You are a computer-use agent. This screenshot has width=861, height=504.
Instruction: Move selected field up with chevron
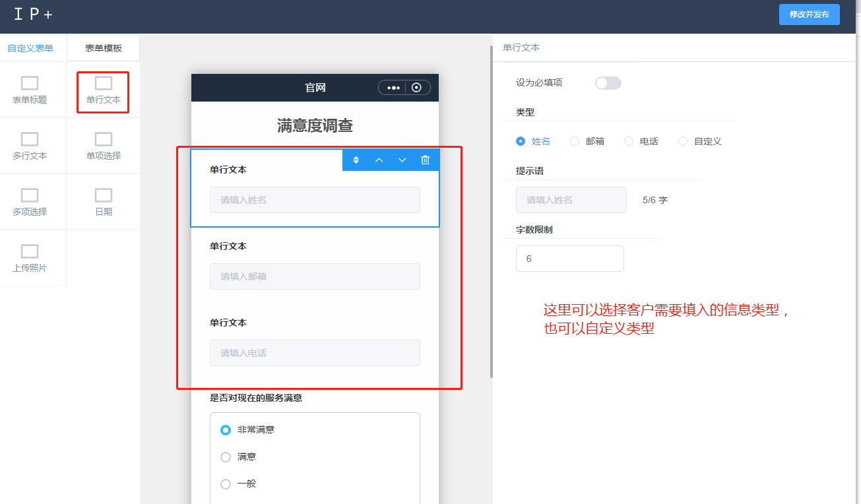(379, 160)
